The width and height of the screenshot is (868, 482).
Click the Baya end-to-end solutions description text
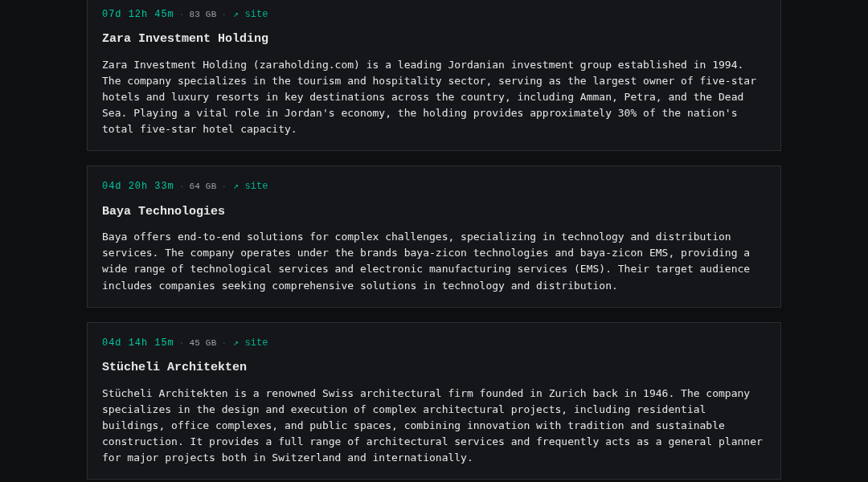pyautogui.click(x=426, y=261)
